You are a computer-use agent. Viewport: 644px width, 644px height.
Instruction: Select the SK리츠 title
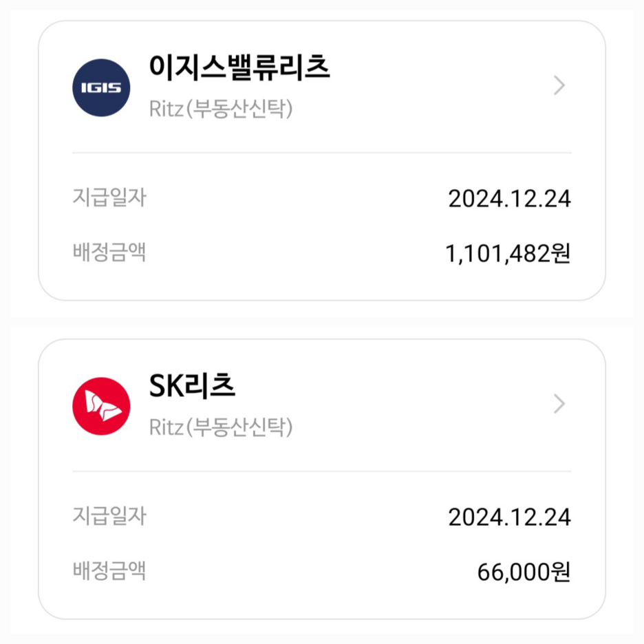(x=192, y=387)
